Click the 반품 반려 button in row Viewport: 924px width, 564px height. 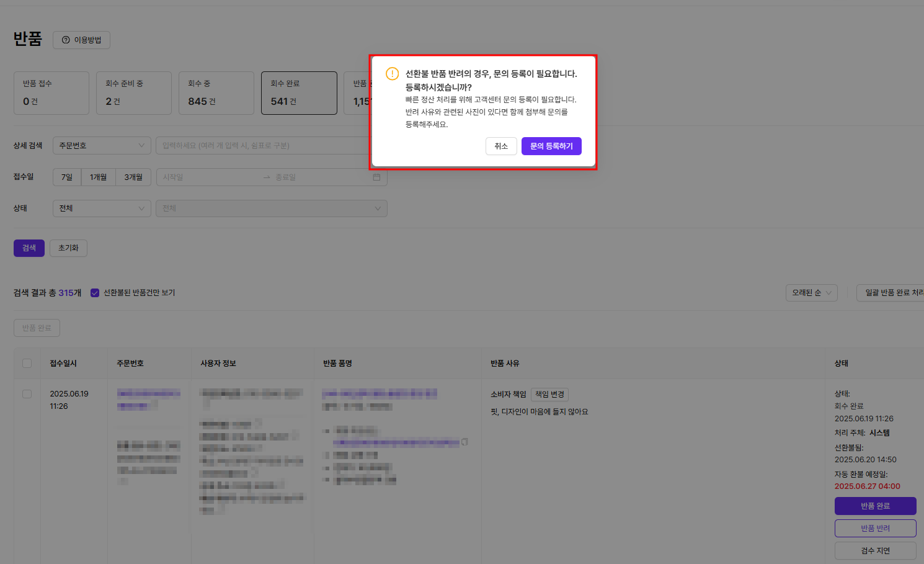(x=875, y=528)
